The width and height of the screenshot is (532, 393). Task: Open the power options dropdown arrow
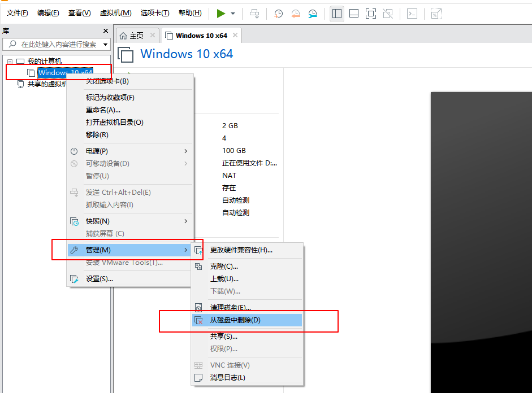(x=233, y=14)
